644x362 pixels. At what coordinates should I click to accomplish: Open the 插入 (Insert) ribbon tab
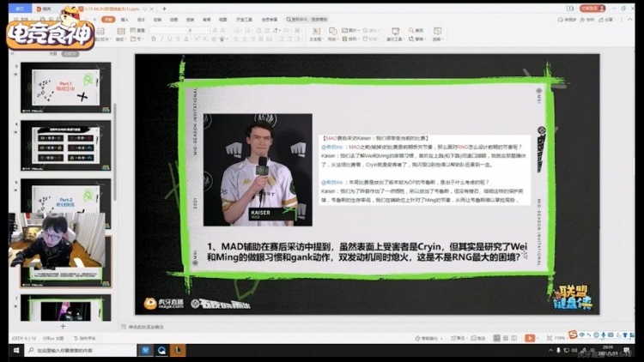[x=125, y=19]
